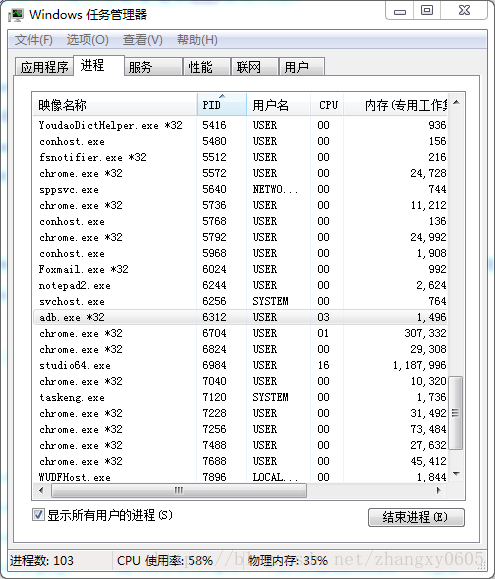Select the adb.exe *32 process

point(240,317)
